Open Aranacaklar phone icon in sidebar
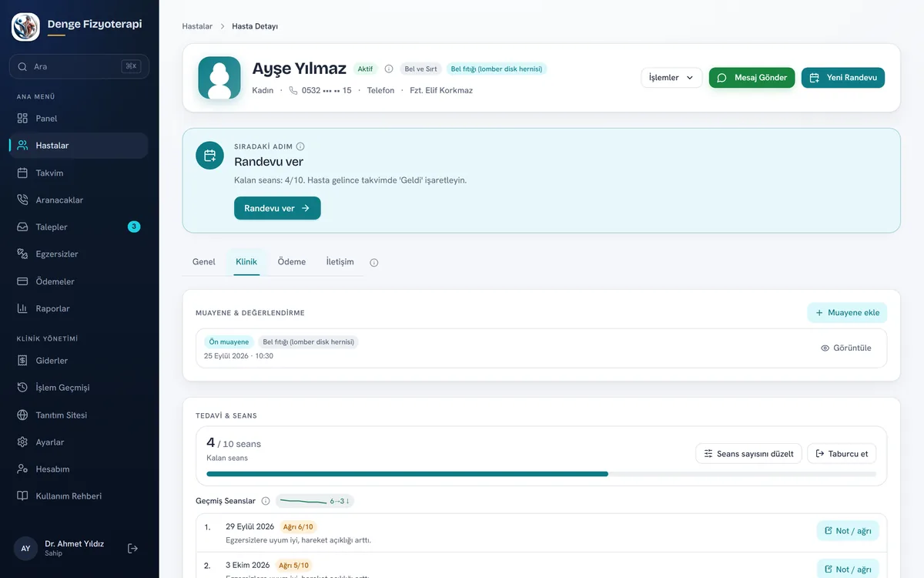This screenshot has height=578, width=924. point(22,200)
